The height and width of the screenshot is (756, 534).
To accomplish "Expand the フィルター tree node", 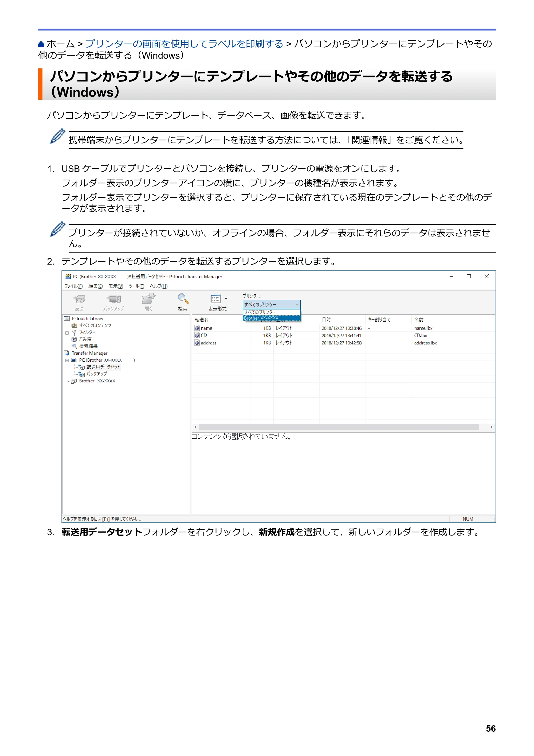I will 67,333.
